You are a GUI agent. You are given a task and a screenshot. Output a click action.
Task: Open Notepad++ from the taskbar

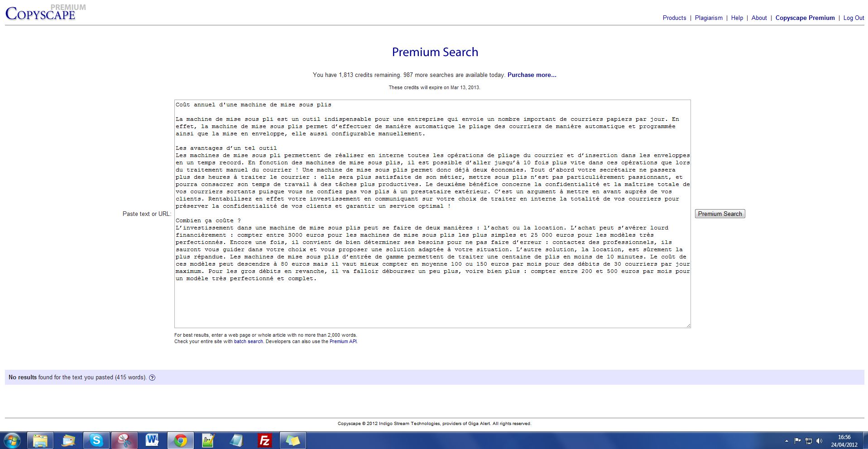click(208, 440)
